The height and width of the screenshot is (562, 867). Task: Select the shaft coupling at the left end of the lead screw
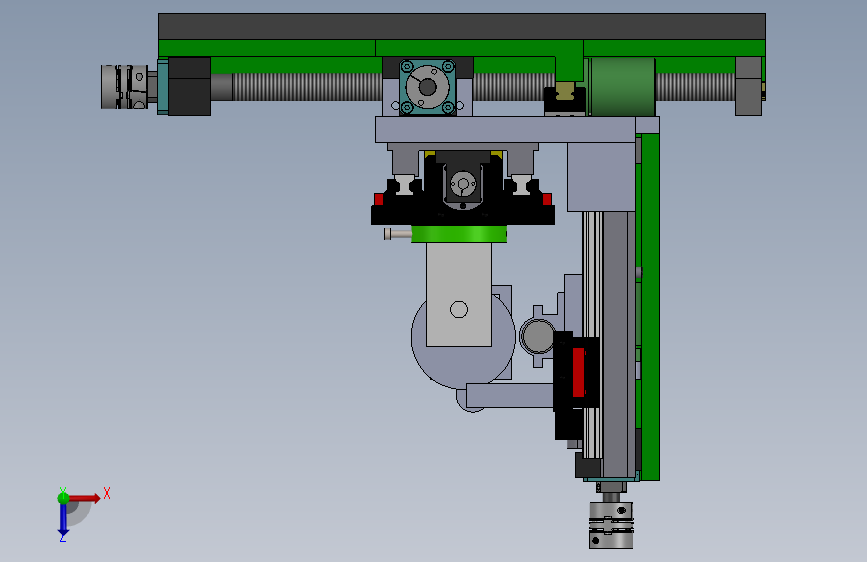125,87
